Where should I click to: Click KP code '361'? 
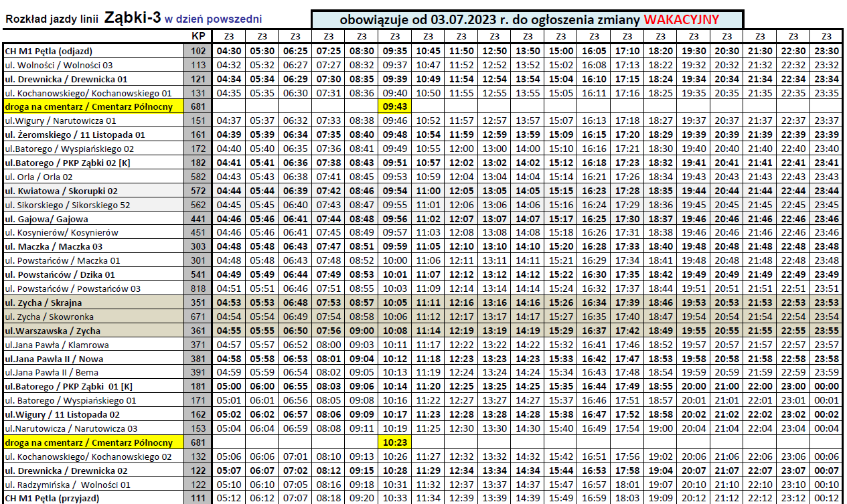pyautogui.click(x=198, y=331)
